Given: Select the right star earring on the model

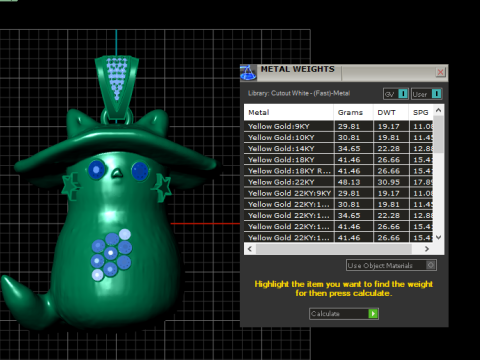Looking at the screenshot, I should (162, 188).
